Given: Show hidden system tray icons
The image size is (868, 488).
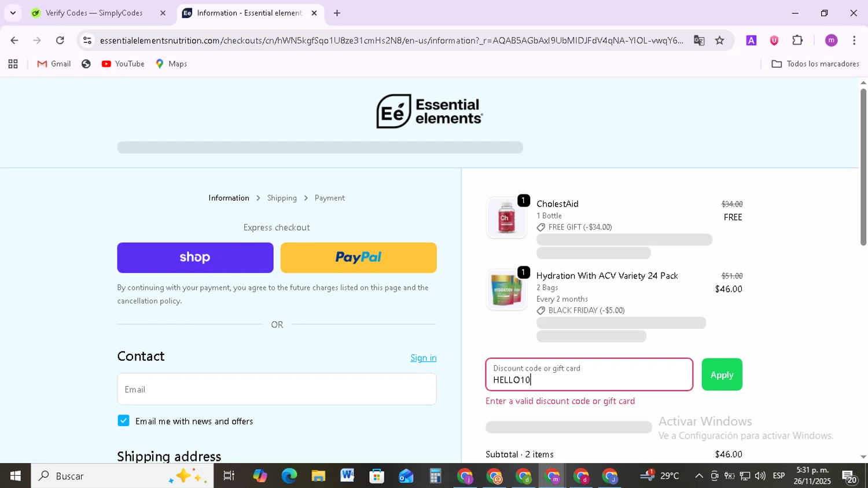Looking at the screenshot, I should pyautogui.click(x=699, y=476).
